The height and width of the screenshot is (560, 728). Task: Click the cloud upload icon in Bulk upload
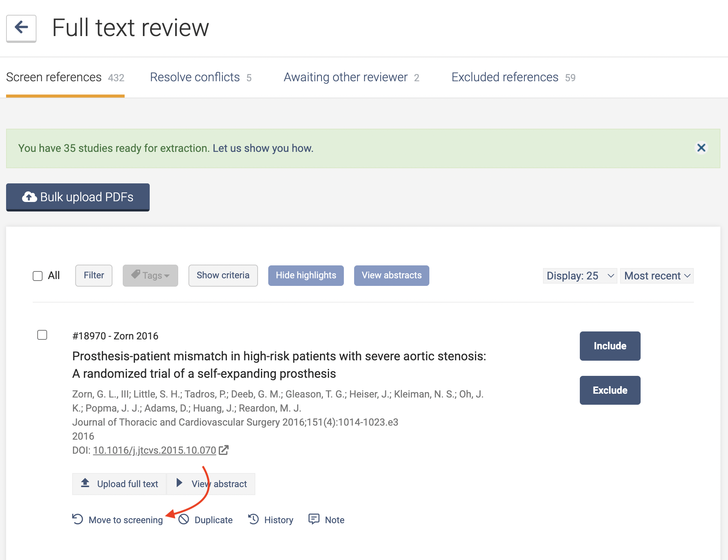(30, 197)
